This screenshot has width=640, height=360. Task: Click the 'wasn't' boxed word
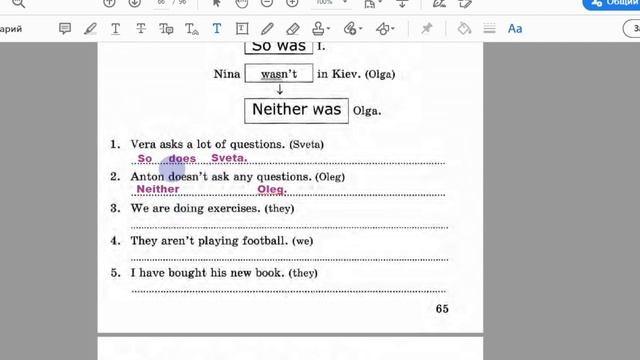click(x=279, y=73)
